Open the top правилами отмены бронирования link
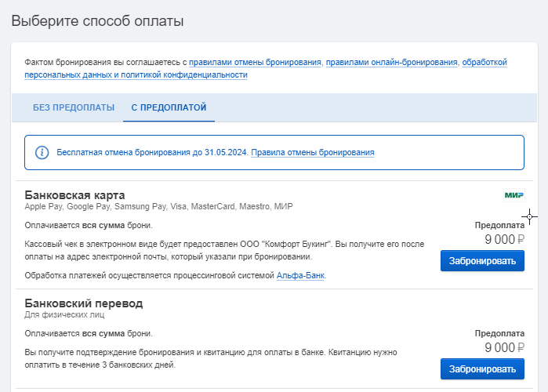Screen dimensions: 548x392 255,62
